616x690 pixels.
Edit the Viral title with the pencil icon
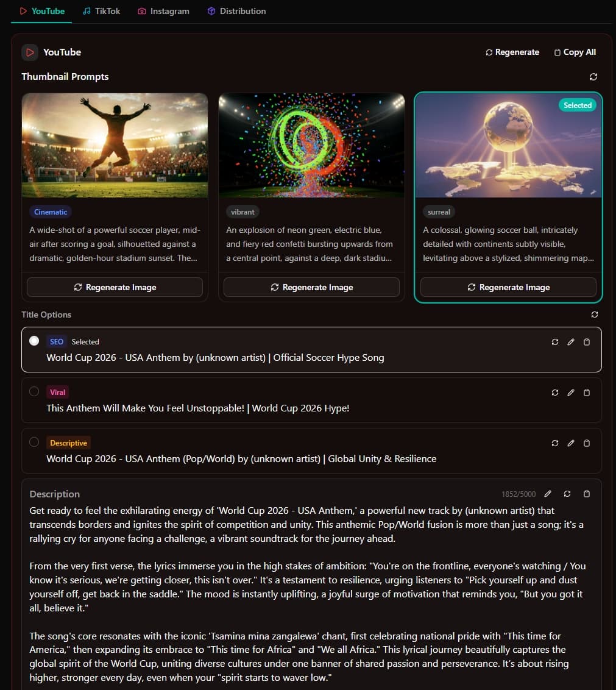click(570, 393)
